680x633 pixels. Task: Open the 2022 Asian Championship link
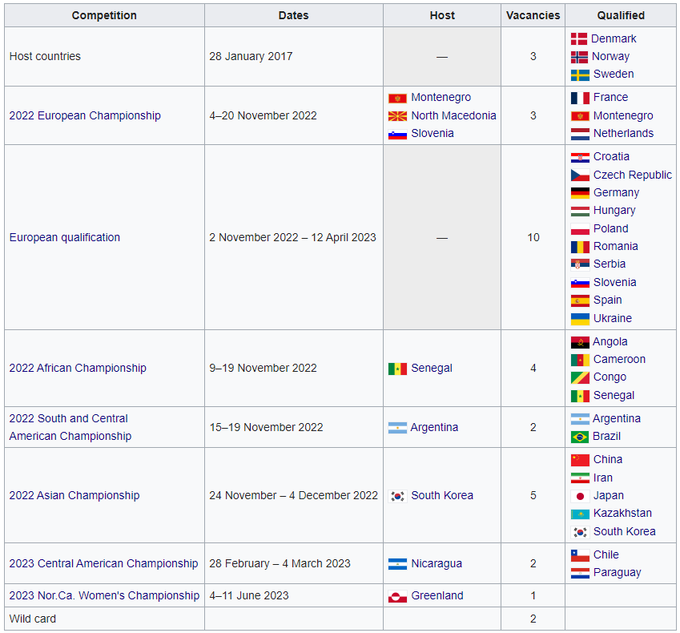tap(75, 496)
